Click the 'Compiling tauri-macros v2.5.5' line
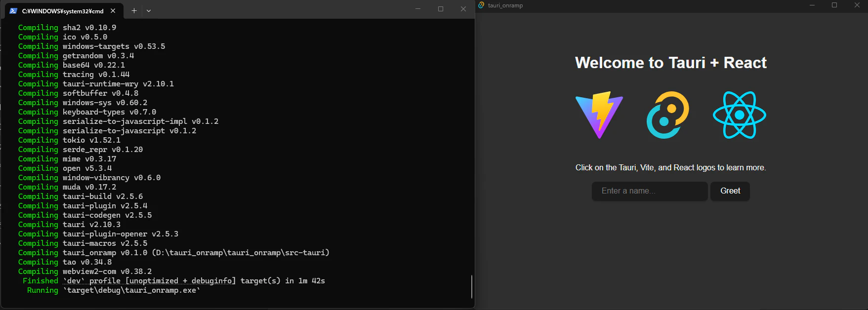 click(83, 243)
